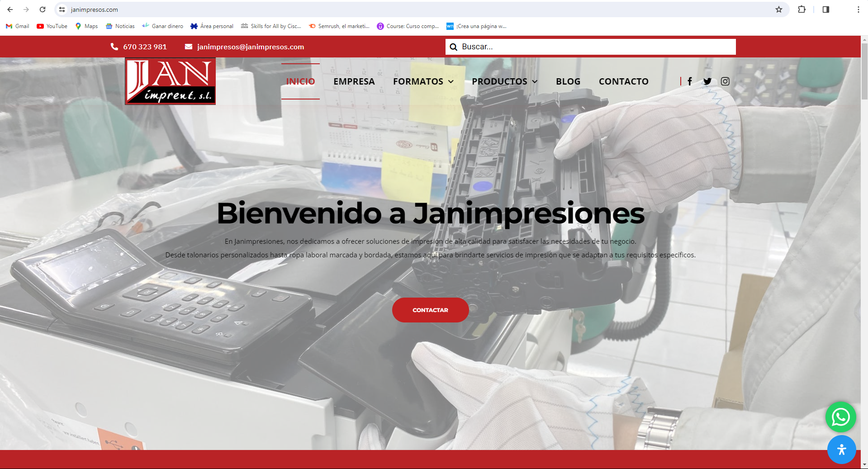Reload the page with the refresh icon
This screenshot has width=868, height=469.
click(x=43, y=9)
